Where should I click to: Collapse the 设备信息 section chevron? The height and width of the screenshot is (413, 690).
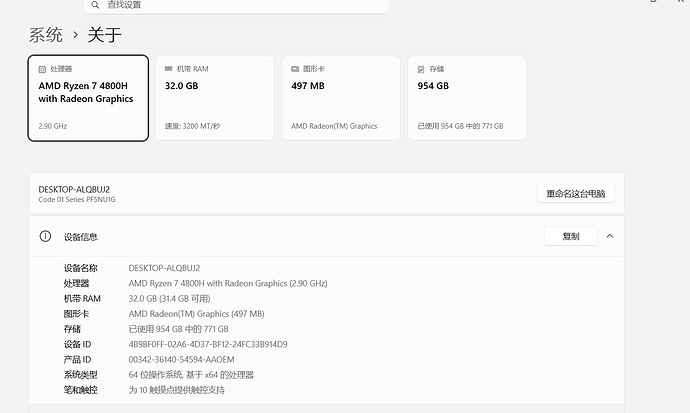pyautogui.click(x=609, y=236)
